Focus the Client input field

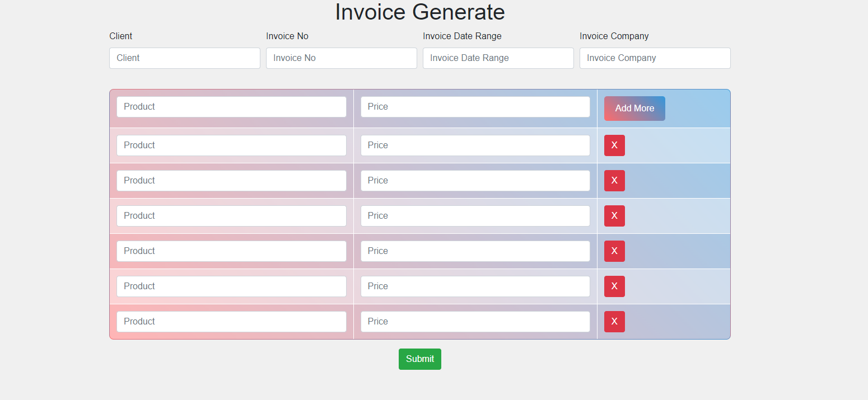click(185, 58)
